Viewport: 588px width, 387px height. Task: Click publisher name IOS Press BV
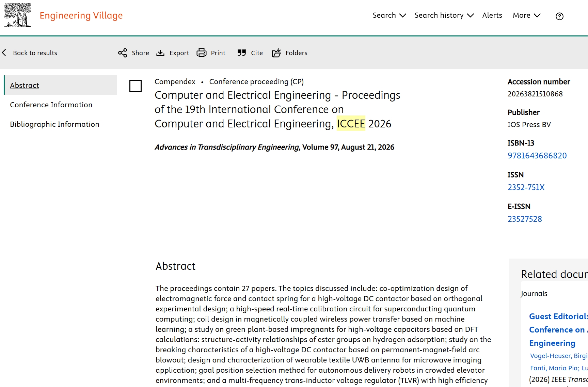click(529, 125)
